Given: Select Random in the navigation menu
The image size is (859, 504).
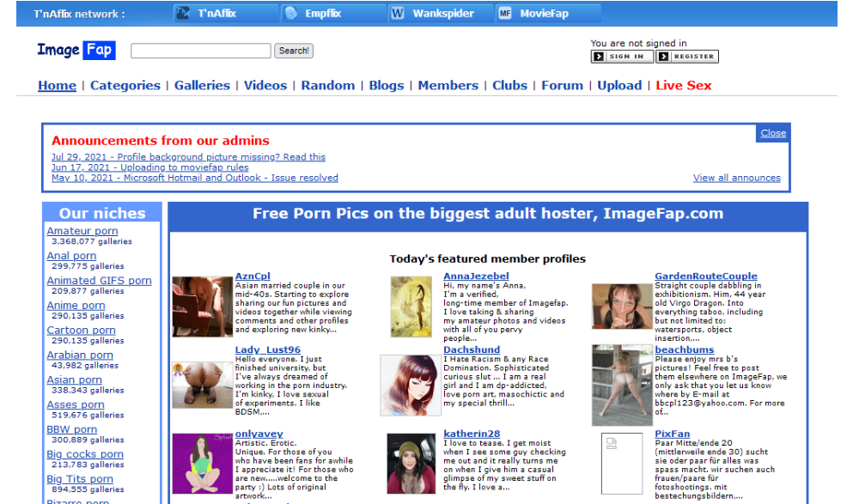Looking at the screenshot, I should pyautogui.click(x=328, y=86).
